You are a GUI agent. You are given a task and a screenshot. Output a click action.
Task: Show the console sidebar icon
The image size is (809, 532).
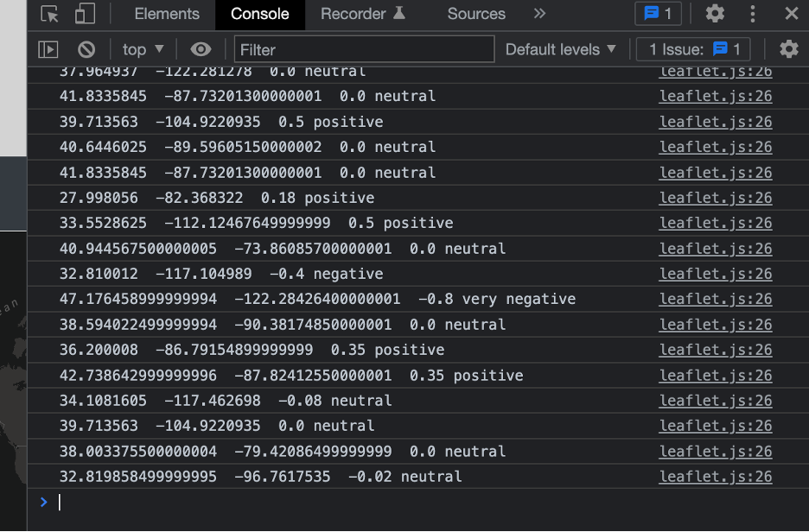click(48, 49)
